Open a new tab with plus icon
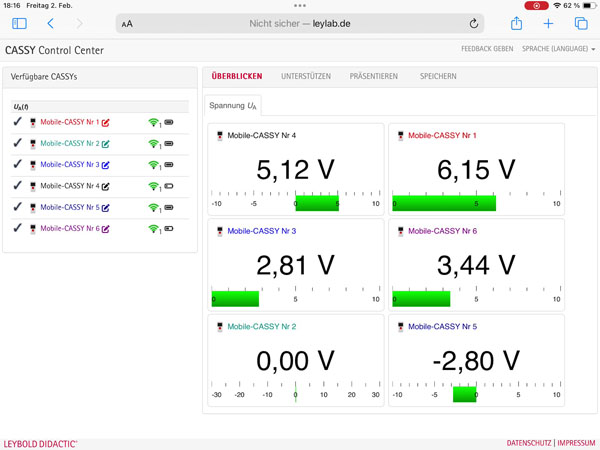Image resolution: width=600 pixels, height=450 pixels. point(548,23)
